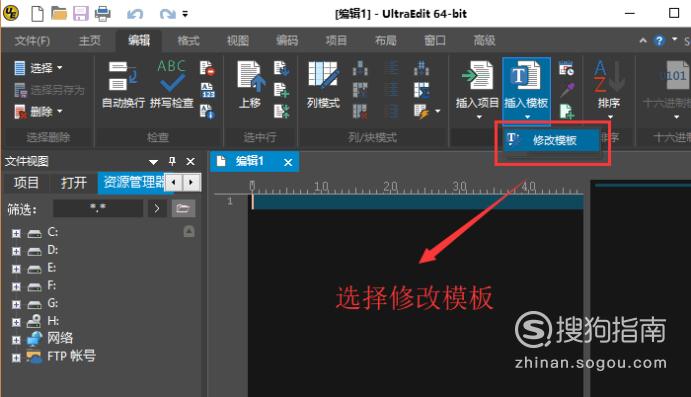Run 拼写检查 spell check

click(x=171, y=85)
